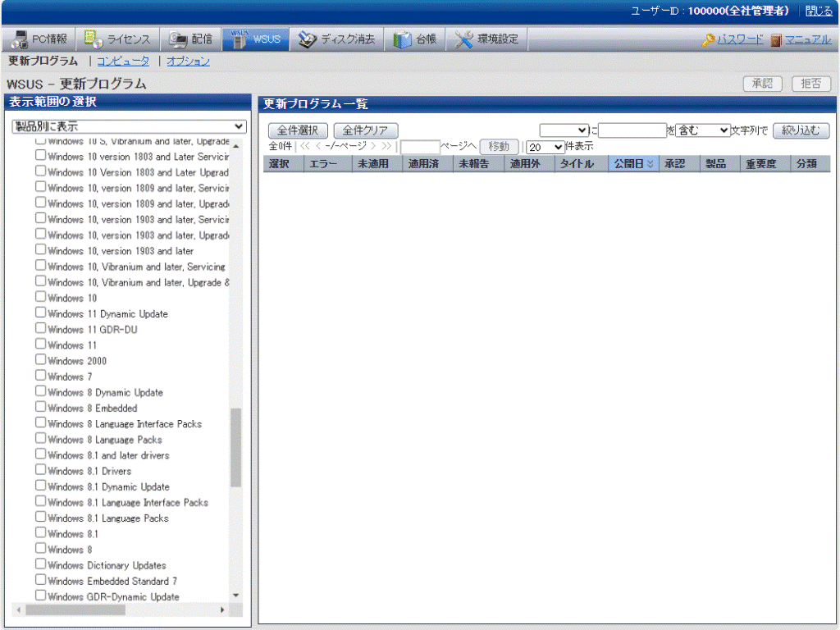
Task: Tick Windows GDR-Dynamic Update checkbox
Action: pyautogui.click(x=41, y=596)
